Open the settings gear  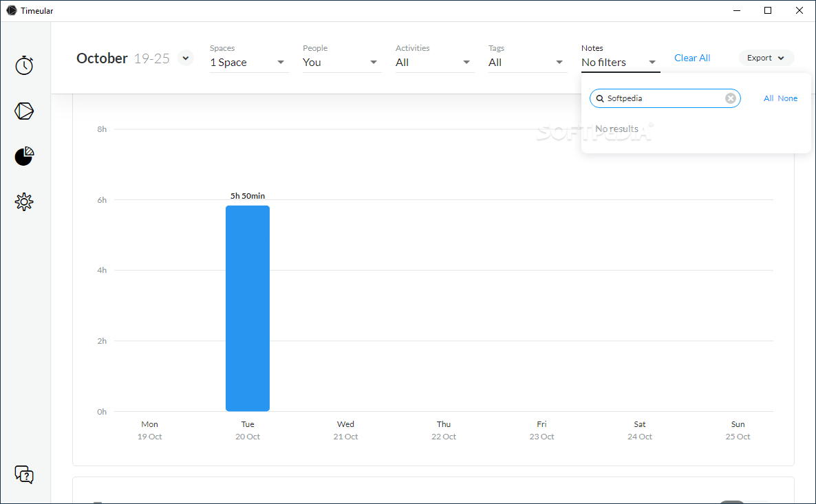[24, 202]
